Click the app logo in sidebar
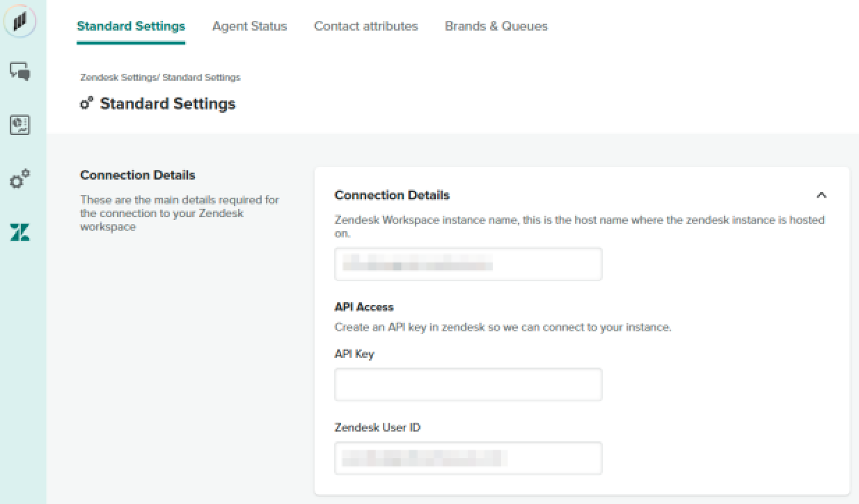The height and width of the screenshot is (504, 859). 19,22
